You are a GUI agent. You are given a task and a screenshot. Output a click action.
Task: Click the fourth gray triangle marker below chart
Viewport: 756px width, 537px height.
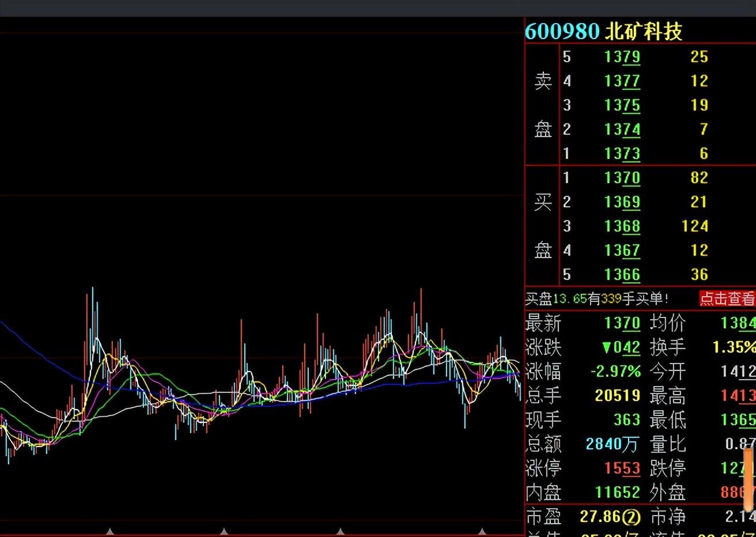coord(482,531)
